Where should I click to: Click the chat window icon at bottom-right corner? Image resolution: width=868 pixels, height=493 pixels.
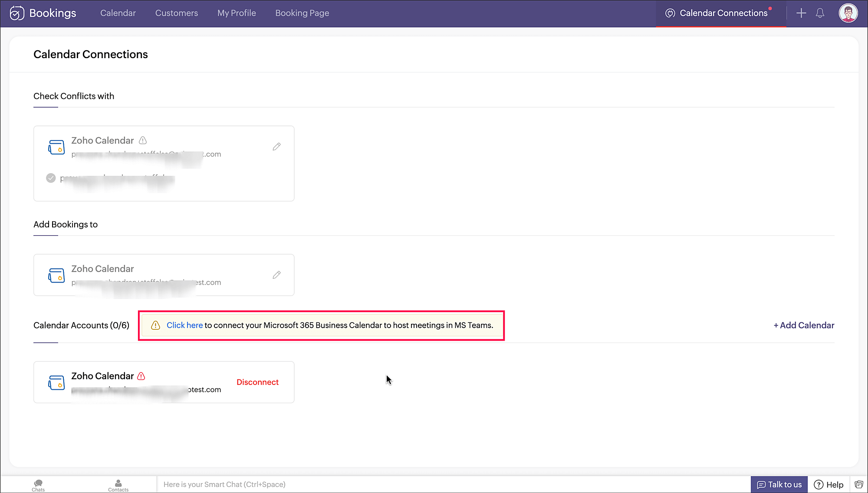[x=859, y=484]
